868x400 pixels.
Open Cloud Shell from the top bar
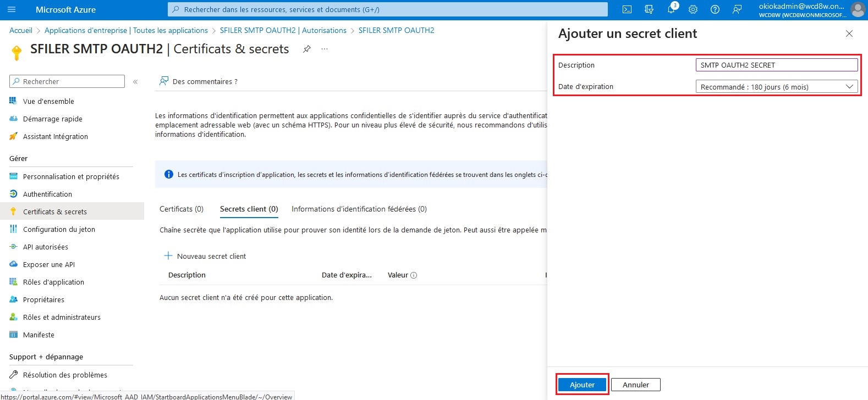627,9
